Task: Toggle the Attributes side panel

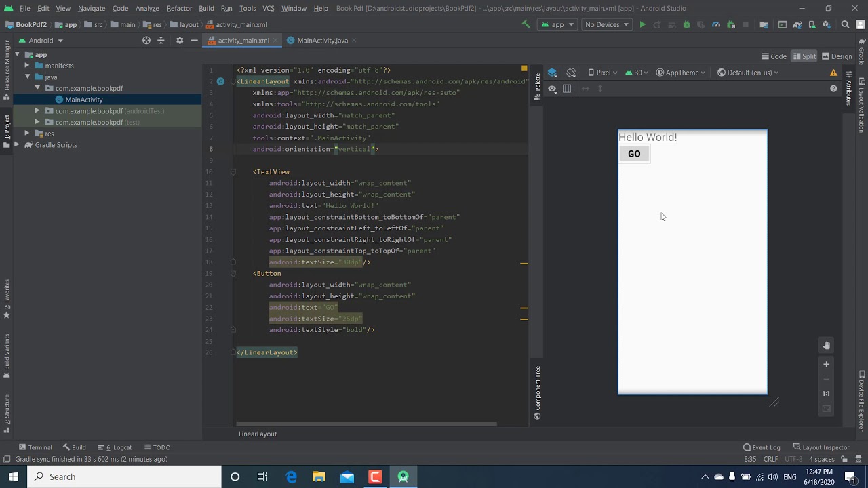Action: (848, 89)
